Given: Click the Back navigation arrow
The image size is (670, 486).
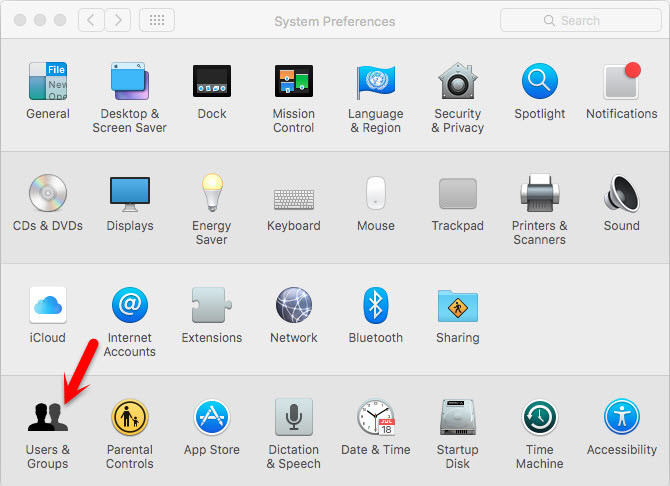Looking at the screenshot, I should click(x=91, y=20).
